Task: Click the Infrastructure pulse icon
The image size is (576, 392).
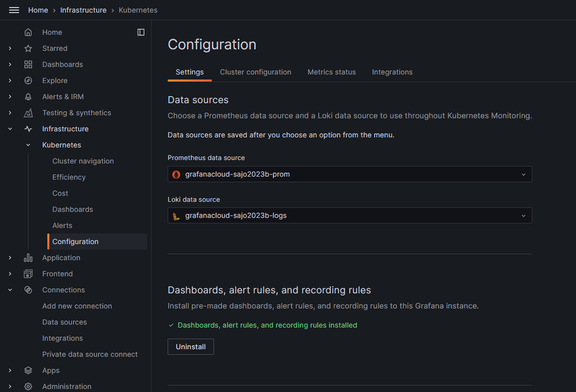Action: (28, 128)
